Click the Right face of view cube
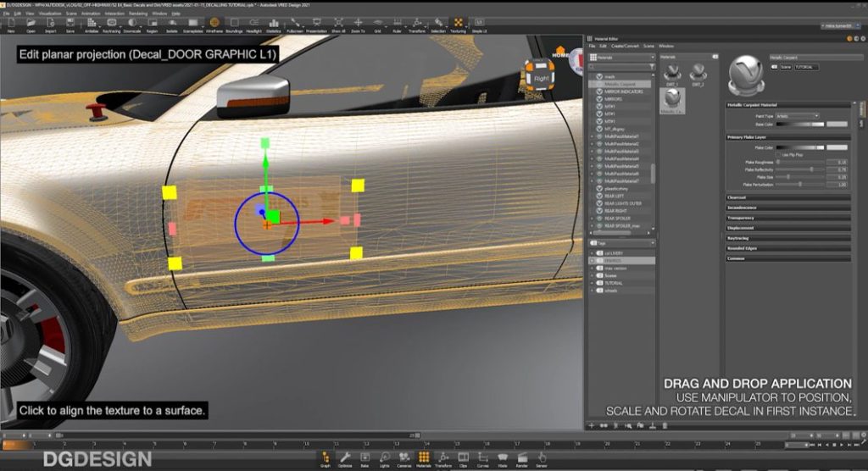 point(541,78)
